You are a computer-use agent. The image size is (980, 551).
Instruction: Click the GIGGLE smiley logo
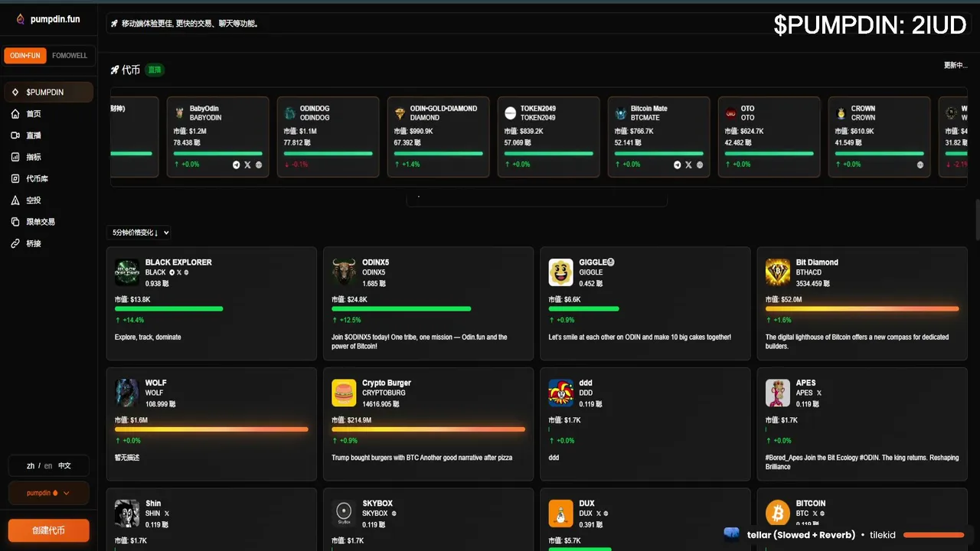click(561, 272)
